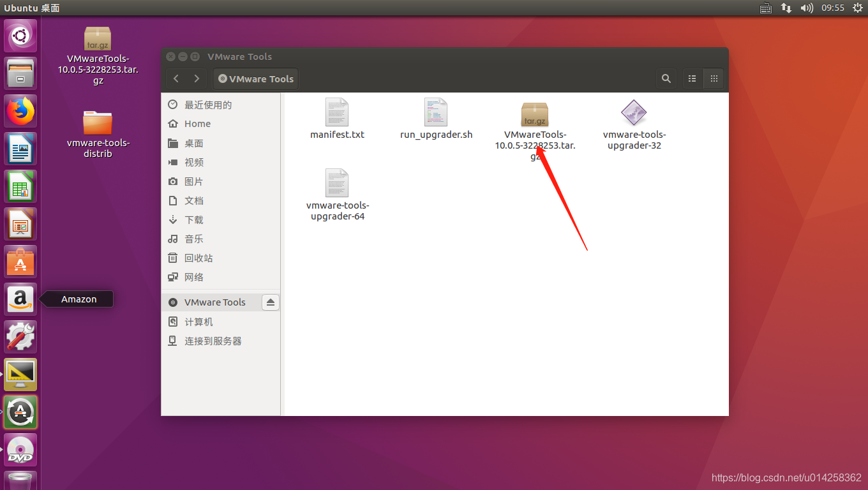This screenshot has height=490, width=868.
Task: Open Documents (文档) in sidebar
Action: [x=221, y=200]
